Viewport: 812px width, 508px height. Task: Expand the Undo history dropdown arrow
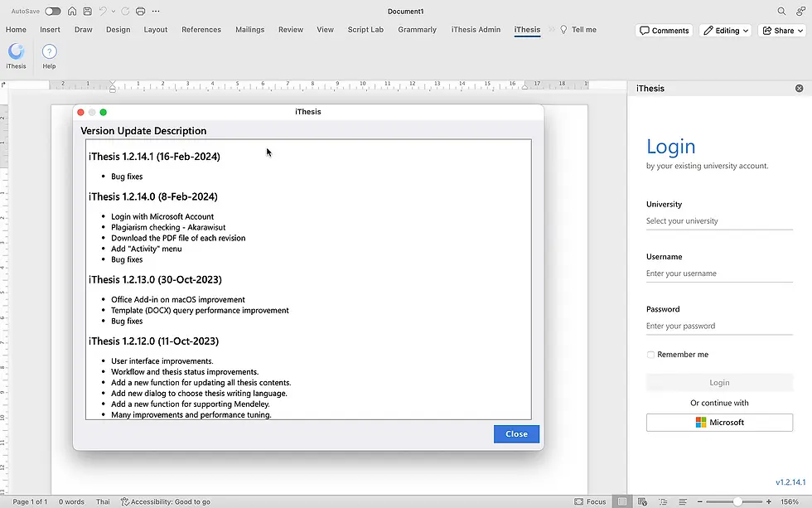point(114,11)
